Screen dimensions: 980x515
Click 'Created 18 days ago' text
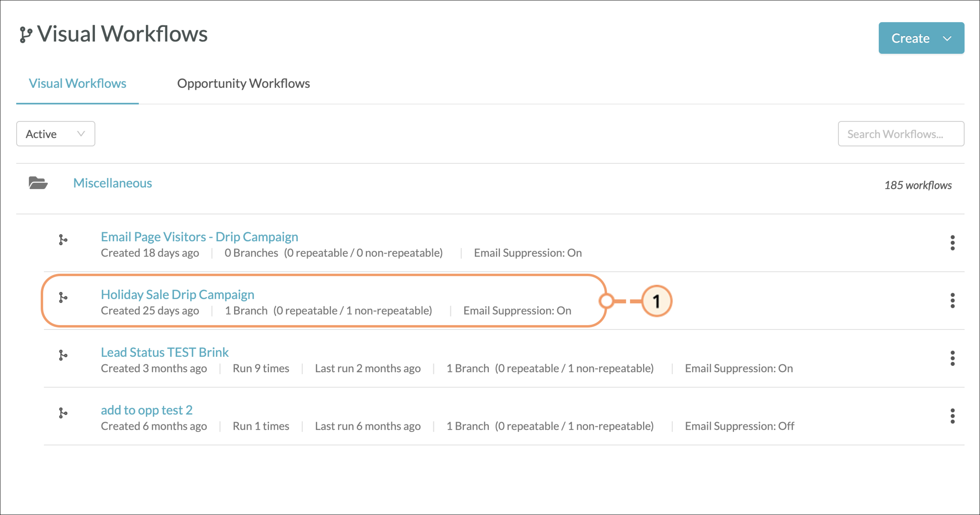point(150,253)
